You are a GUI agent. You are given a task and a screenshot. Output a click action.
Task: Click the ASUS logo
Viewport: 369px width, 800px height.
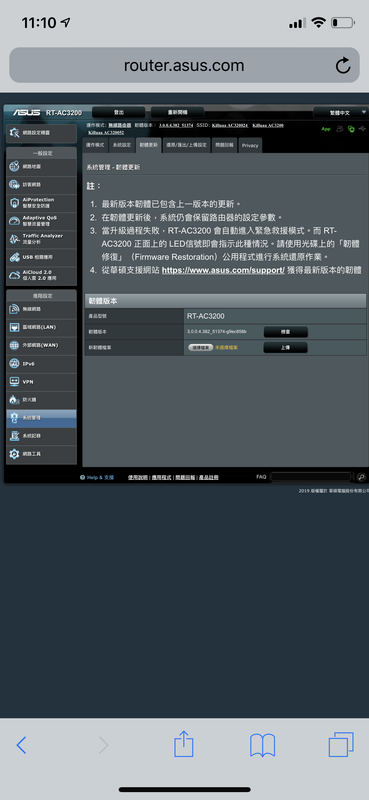point(27,112)
